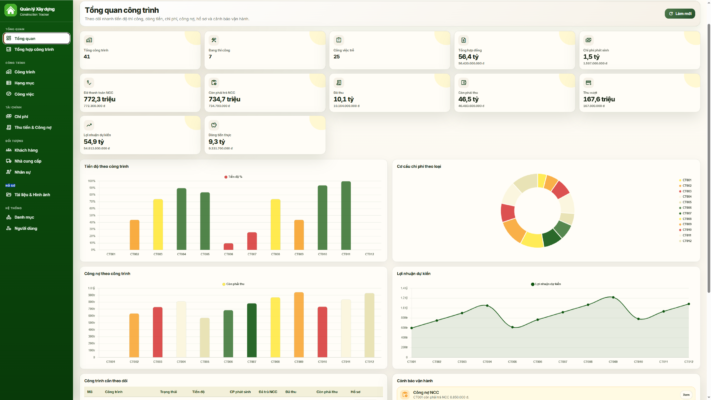Select Công việc in the sidebar
Screen dimensions: 711x400
pos(36,94)
